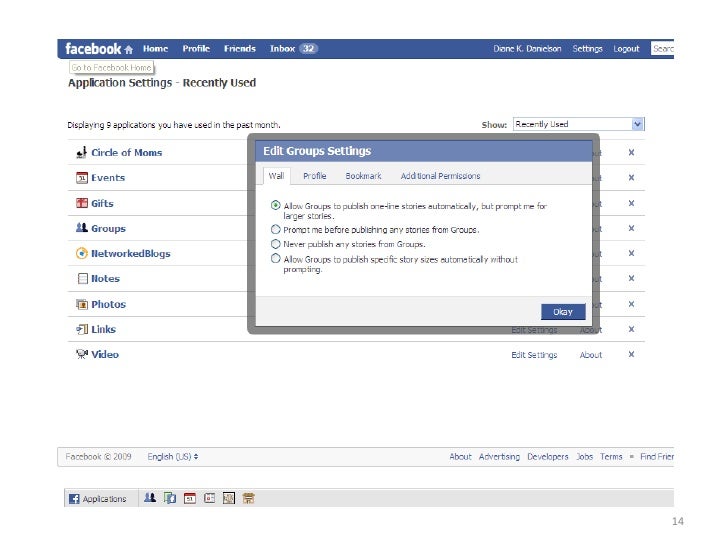
Task: Go to Home in top navigation
Action: coord(156,49)
